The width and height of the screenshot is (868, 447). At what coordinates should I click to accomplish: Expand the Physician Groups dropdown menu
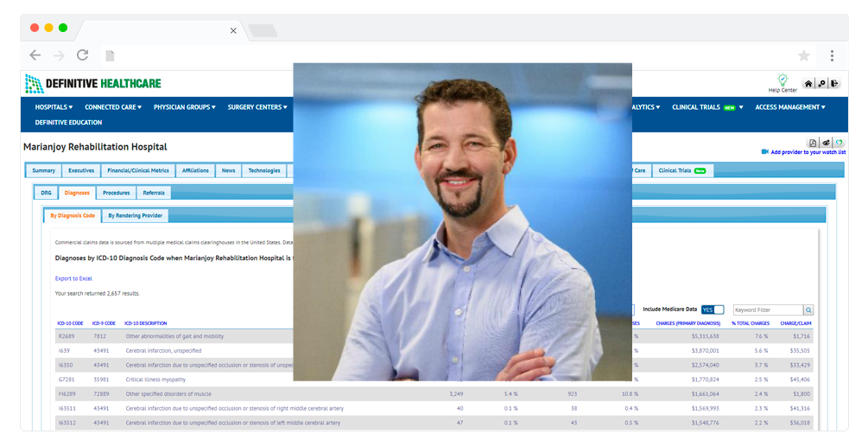186,107
